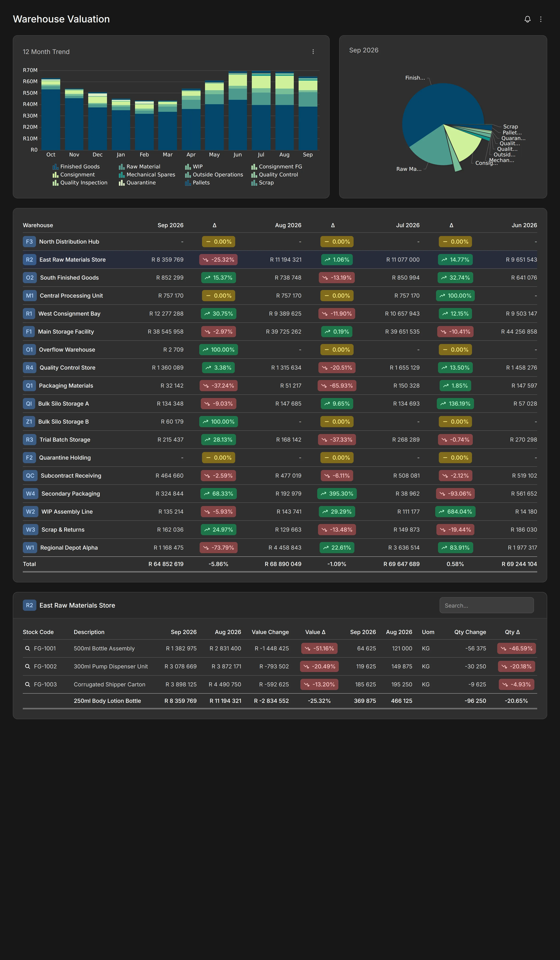The height and width of the screenshot is (960, 560).
Task: Toggle WIP legend series
Action: point(194,166)
